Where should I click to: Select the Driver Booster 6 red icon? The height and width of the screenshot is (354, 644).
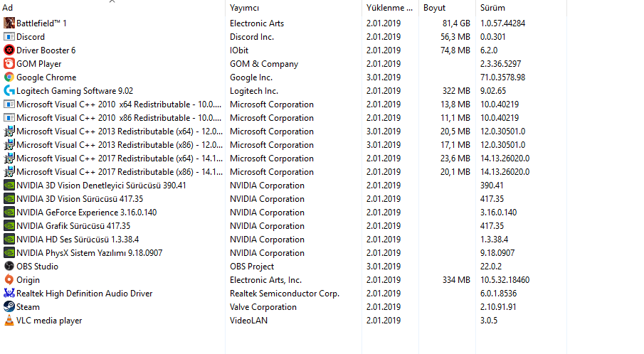tap(9, 50)
